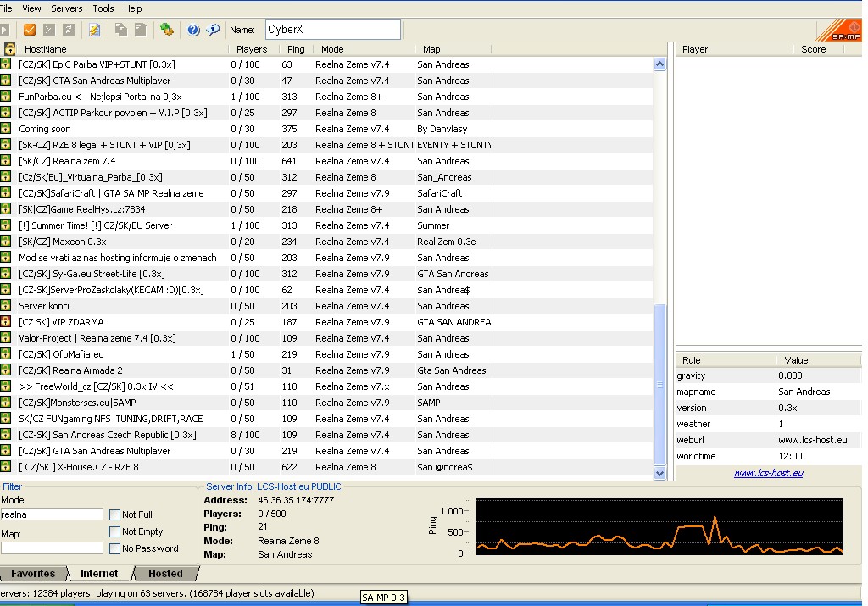
Task: Enable the Not Full filter checkbox
Action: coord(114,514)
